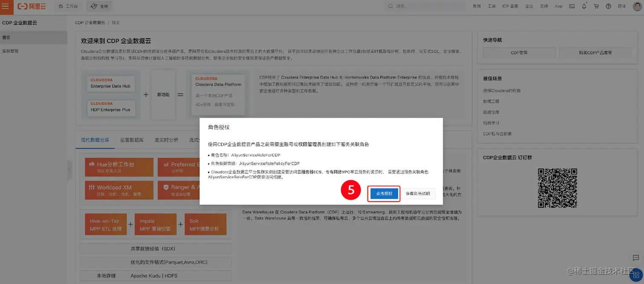Click the Solr MPP搜索分析 tile
The width and height of the screenshot is (644, 284).
(x=206, y=224)
